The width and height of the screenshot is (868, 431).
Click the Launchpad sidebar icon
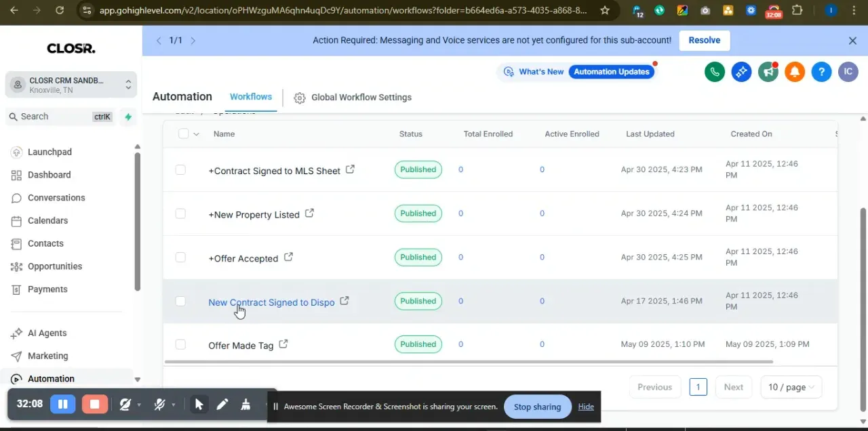click(16, 152)
